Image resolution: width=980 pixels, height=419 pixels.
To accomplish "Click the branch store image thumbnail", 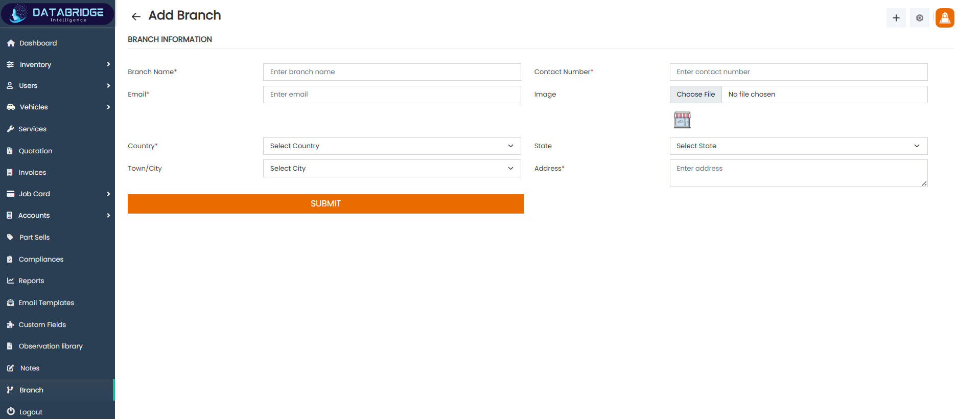I will [x=682, y=120].
